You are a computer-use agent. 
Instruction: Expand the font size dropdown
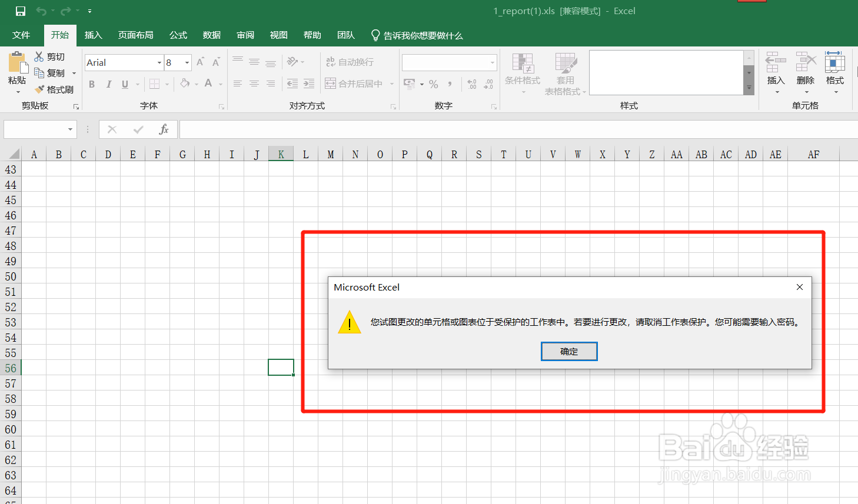point(187,62)
